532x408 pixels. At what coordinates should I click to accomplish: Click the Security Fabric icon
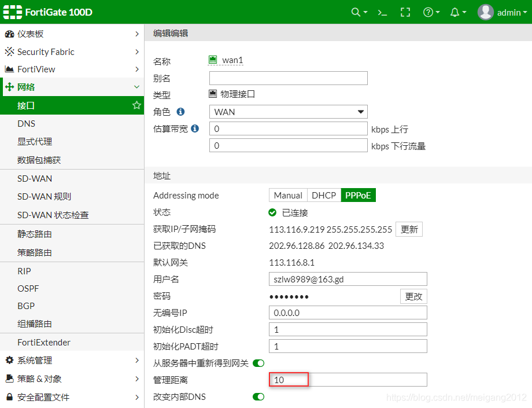(9, 52)
